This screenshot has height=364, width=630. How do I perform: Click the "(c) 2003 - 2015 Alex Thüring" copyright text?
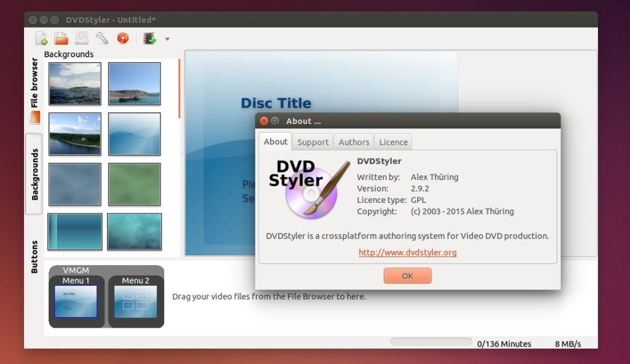point(462,212)
